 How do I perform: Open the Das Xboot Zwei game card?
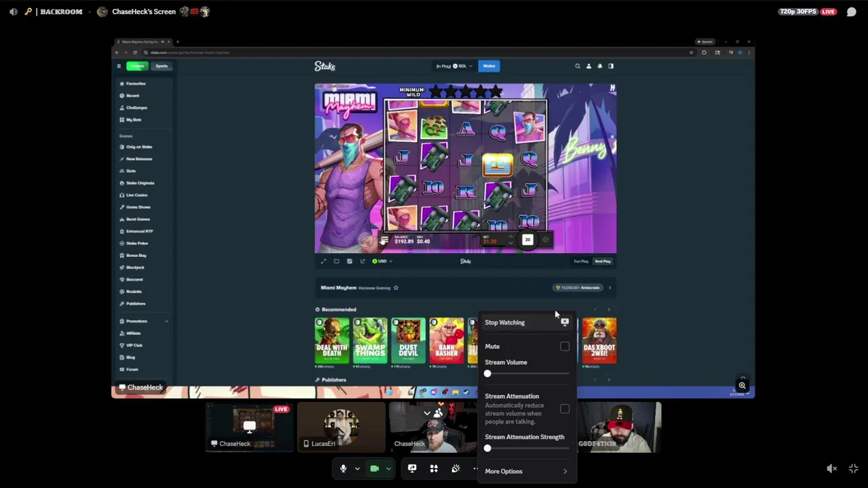pos(599,340)
